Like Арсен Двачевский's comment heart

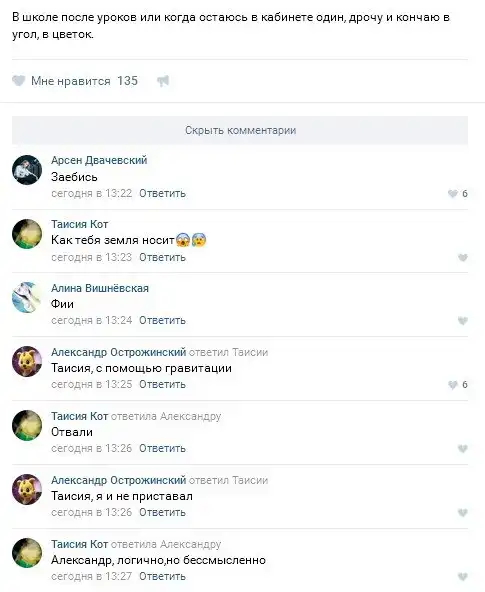pyautogui.click(x=453, y=194)
